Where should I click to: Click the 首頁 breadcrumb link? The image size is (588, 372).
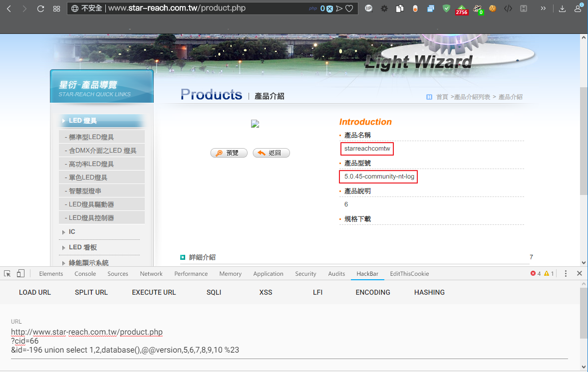point(442,97)
